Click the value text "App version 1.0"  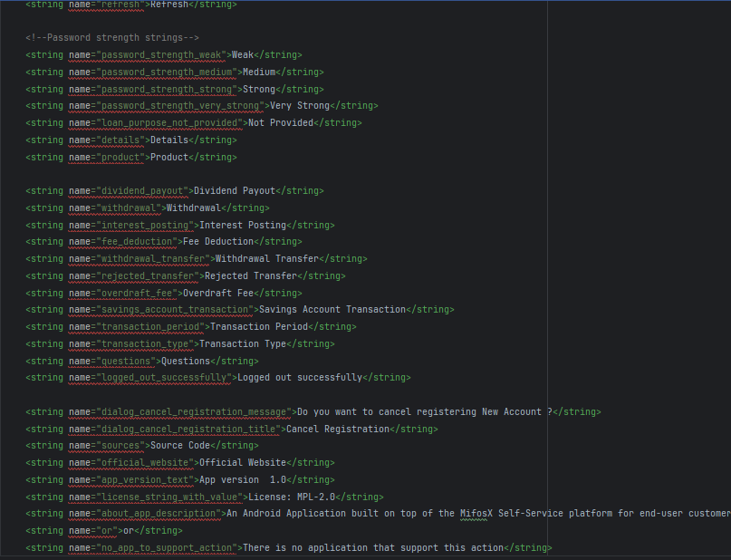coord(243,480)
